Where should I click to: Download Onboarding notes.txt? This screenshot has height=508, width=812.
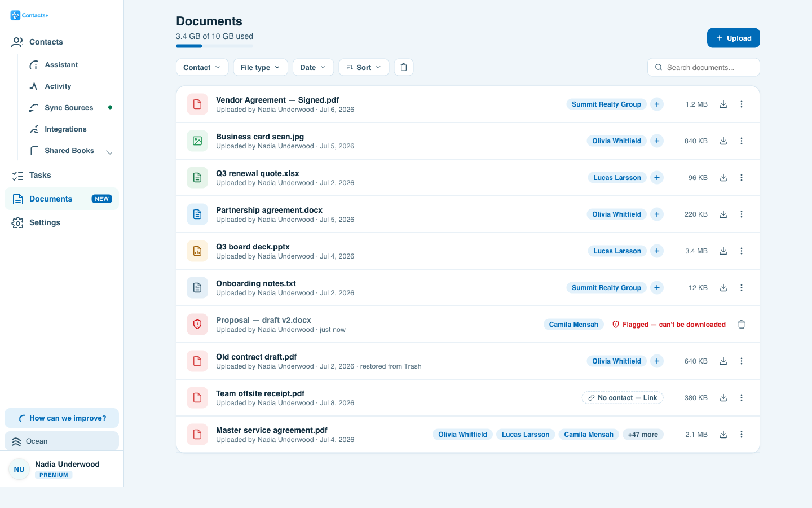723,288
